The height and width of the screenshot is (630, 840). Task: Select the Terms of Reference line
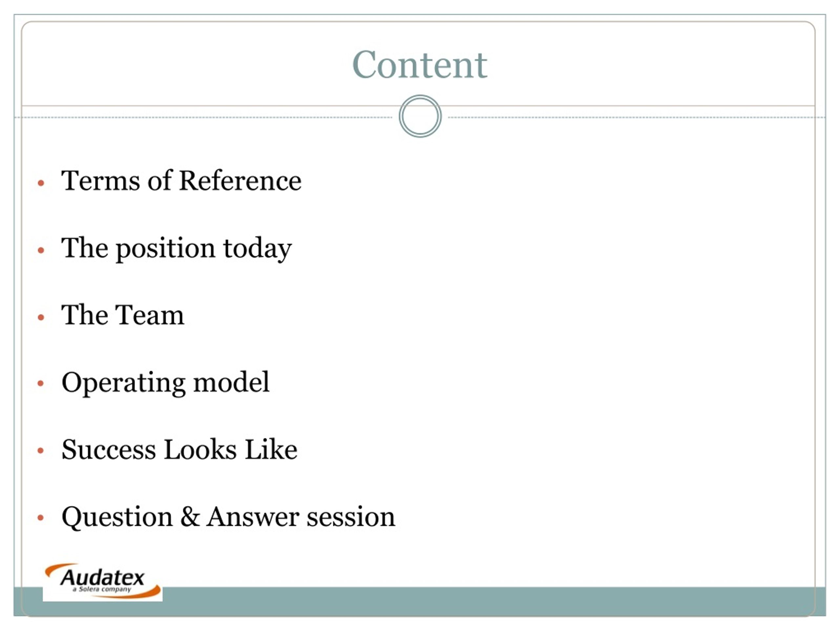pyautogui.click(x=181, y=180)
